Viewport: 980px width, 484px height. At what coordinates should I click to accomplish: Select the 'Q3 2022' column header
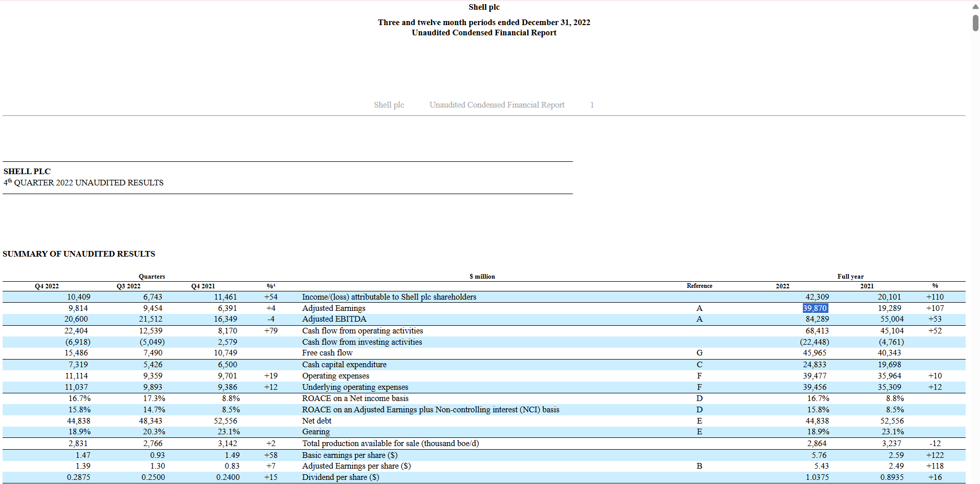(x=129, y=286)
